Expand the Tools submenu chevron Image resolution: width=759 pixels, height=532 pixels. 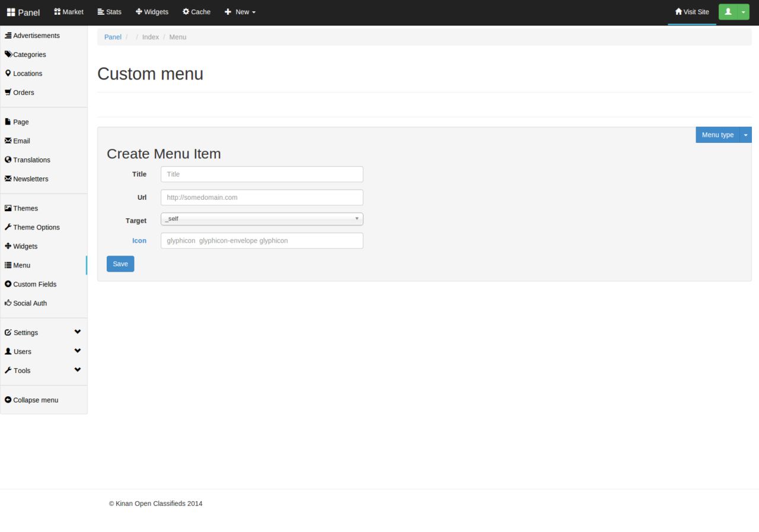78,370
